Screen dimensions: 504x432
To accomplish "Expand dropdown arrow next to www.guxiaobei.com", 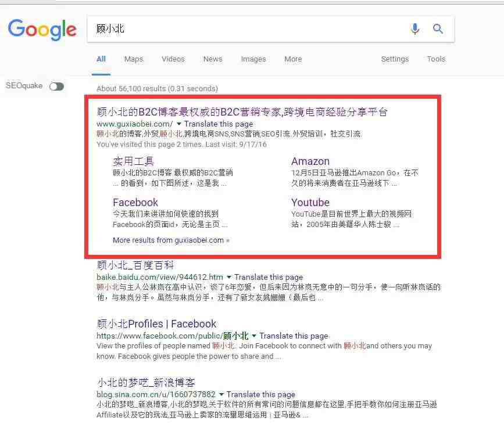I will [x=179, y=124].
